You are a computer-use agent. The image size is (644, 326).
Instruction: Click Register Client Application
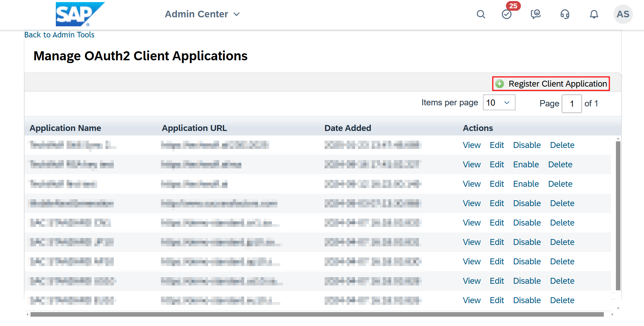(557, 83)
